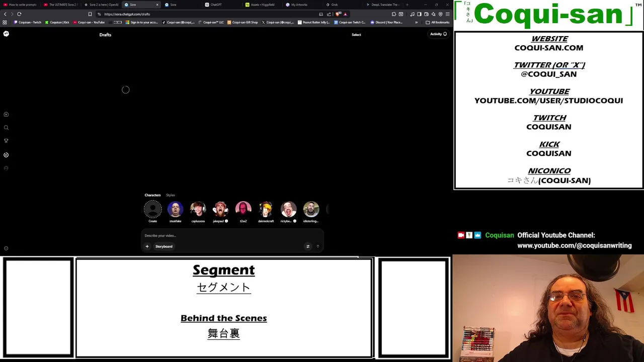Switch to the Assets Higgsfield tab
644x362 pixels.
point(262,5)
